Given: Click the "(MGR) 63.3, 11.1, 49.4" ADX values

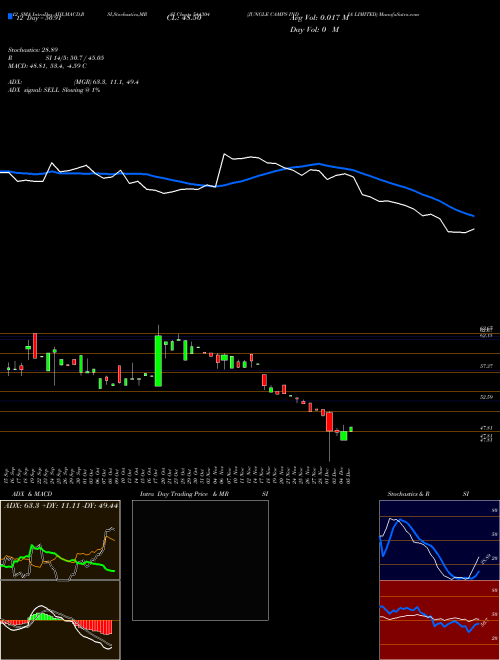Looking at the screenshot, I should [x=106, y=82].
